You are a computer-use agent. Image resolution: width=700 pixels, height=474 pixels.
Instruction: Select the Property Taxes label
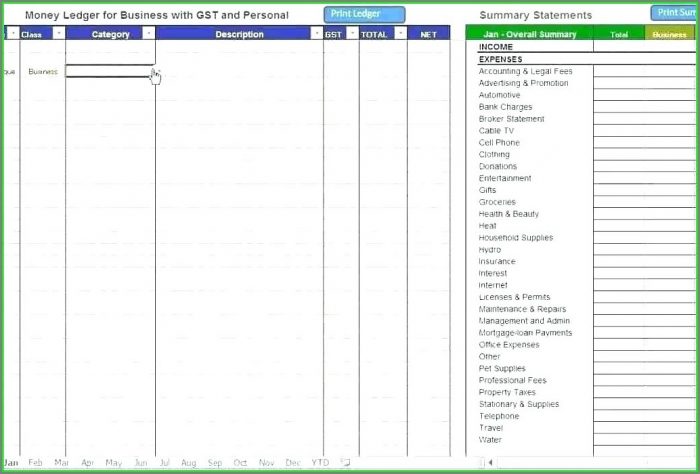tap(507, 392)
